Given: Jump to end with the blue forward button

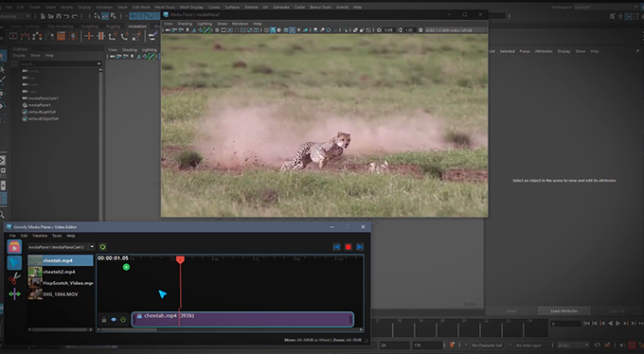Looking at the screenshot, I should click(360, 247).
